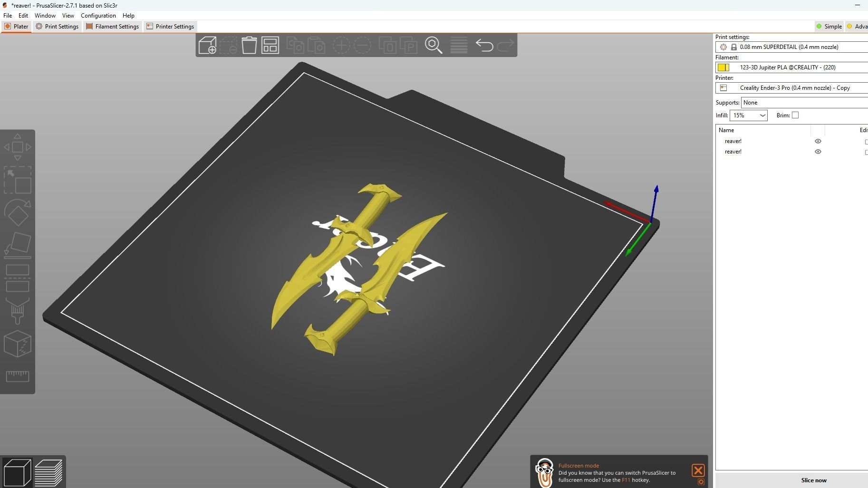Open the Search magnifier tool

tap(434, 45)
